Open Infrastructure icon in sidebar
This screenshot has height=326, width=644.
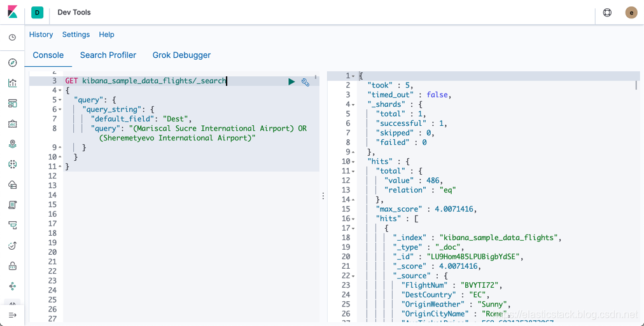coord(12,184)
